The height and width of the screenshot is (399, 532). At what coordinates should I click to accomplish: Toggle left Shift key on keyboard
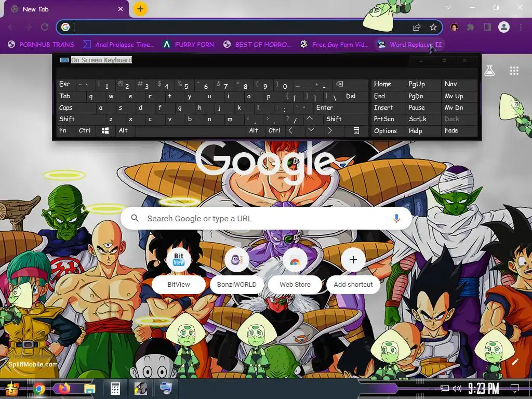click(x=81, y=119)
